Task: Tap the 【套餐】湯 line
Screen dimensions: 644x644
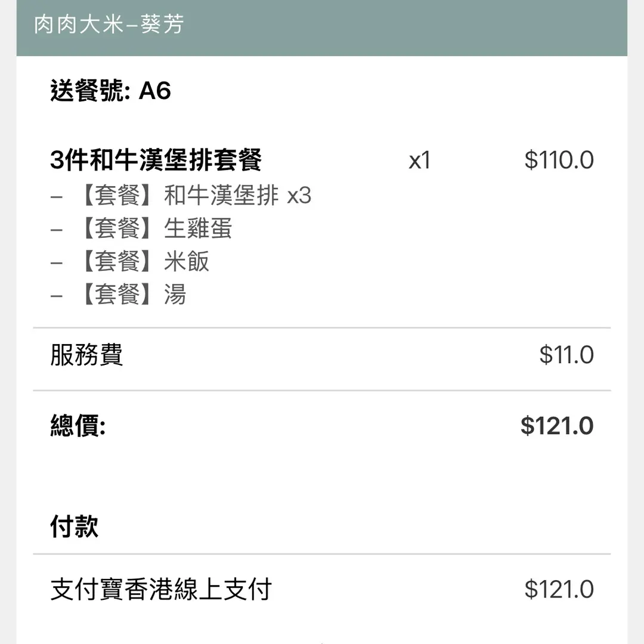Action: (x=134, y=295)
